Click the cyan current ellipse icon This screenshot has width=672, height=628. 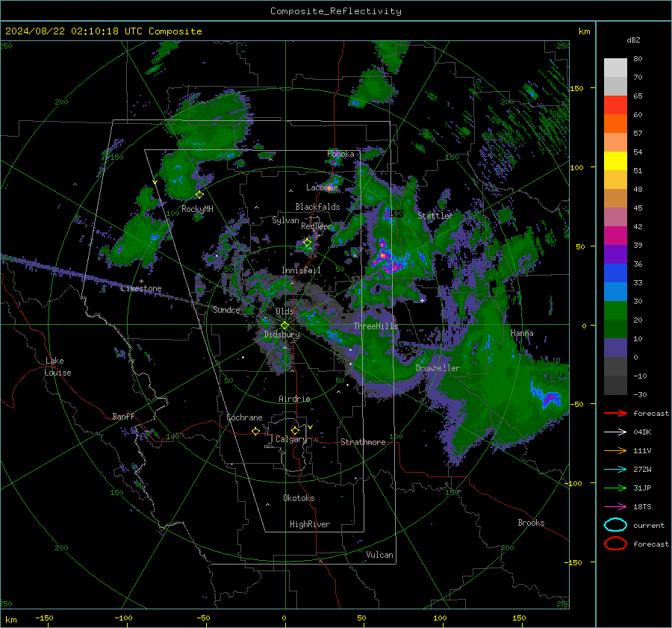click(x=615, y=525)
